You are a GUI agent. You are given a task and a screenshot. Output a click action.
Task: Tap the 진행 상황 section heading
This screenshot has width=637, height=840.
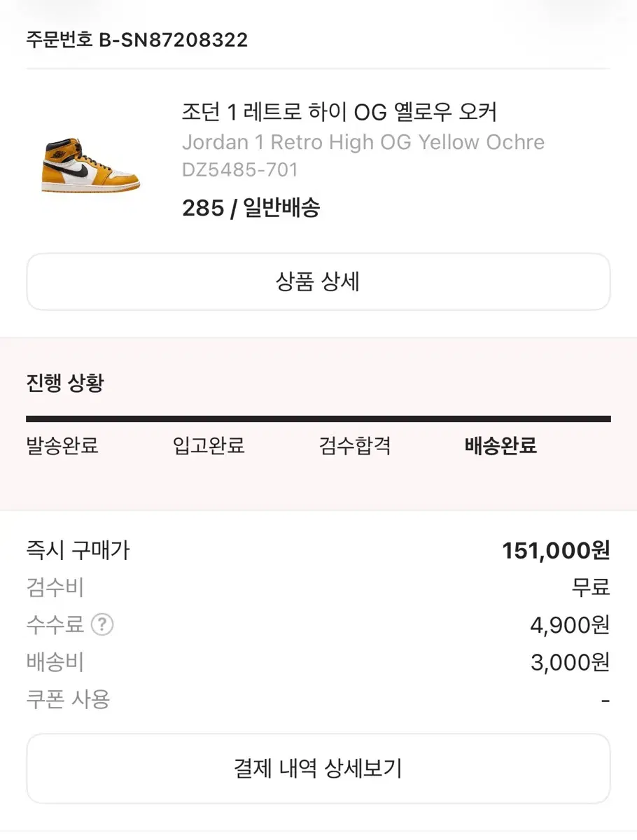coord(65,384)
